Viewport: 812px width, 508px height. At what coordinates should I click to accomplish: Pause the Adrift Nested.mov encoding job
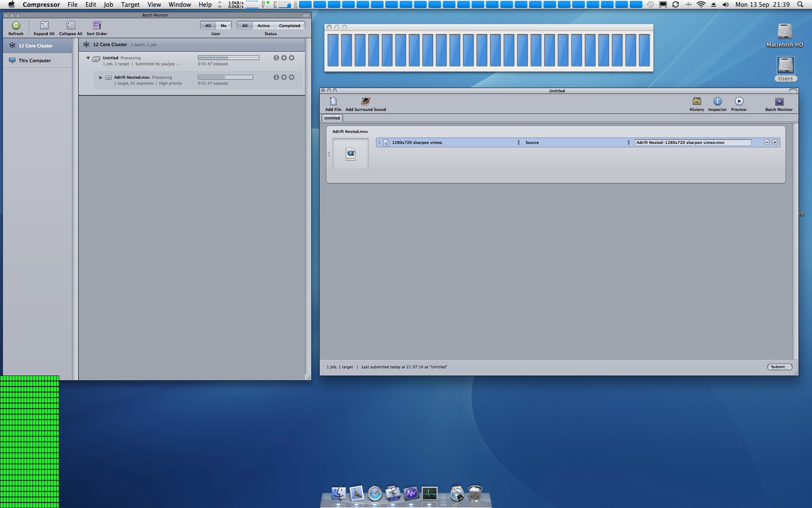coord(291,77)
